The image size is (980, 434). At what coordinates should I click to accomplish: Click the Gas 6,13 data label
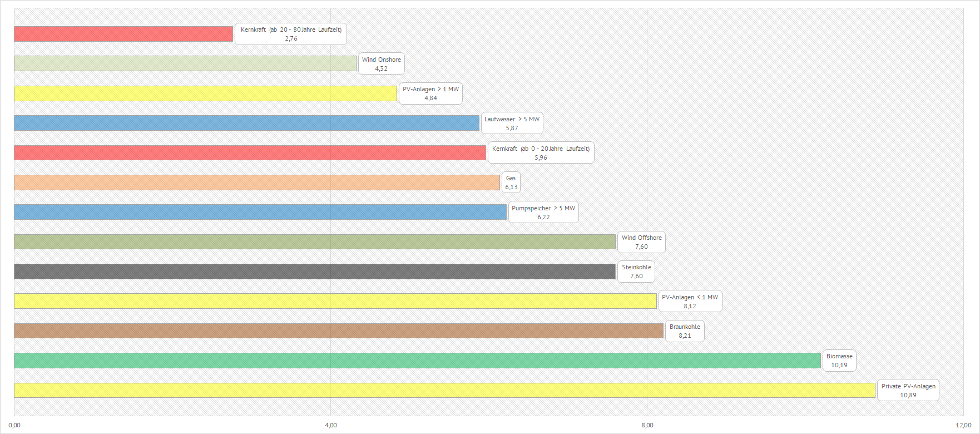click(x=511, y=183)
